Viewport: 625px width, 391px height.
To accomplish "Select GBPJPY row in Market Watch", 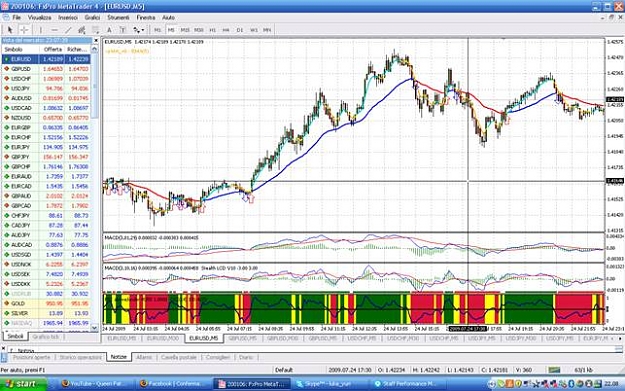I will tap(46, 157).
